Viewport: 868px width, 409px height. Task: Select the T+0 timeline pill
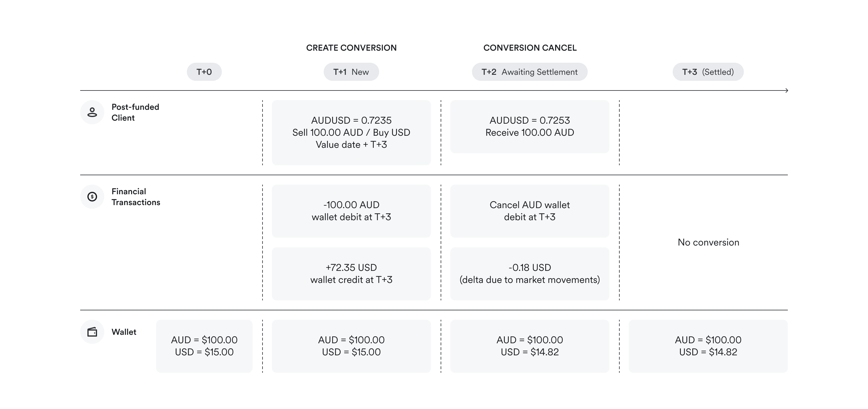coord(204,72)
